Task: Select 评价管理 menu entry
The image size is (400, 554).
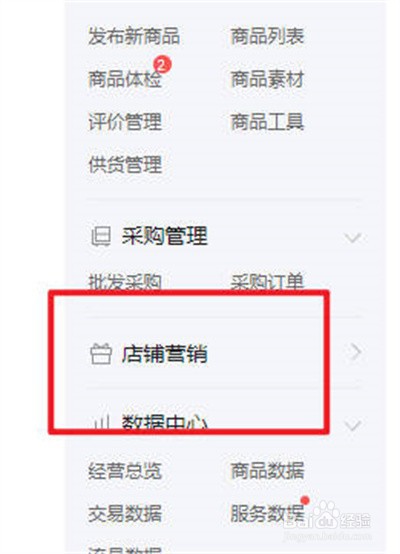Action: (125, 122)
